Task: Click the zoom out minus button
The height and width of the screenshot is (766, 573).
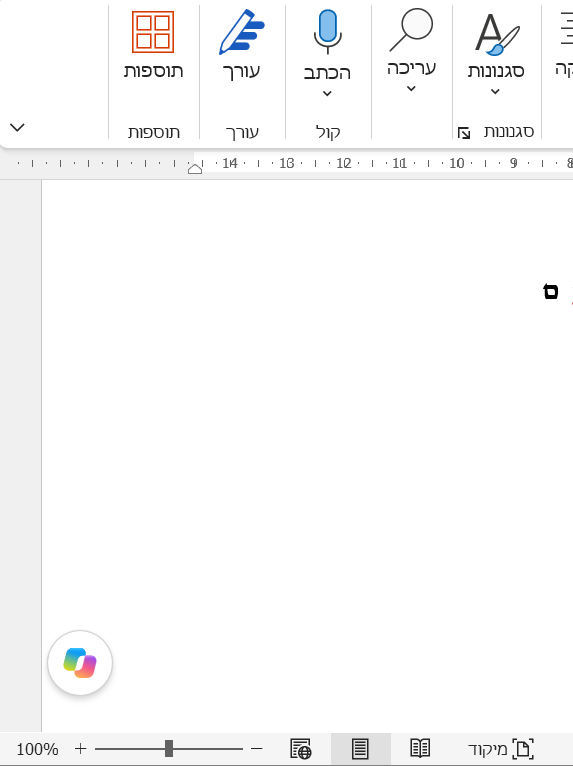Action: click(256, 748)
